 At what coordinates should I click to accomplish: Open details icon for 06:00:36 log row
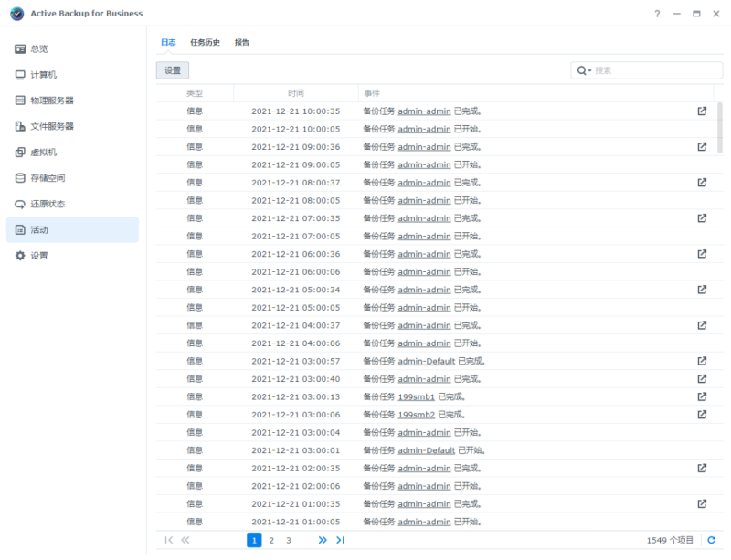pos(702,254)
